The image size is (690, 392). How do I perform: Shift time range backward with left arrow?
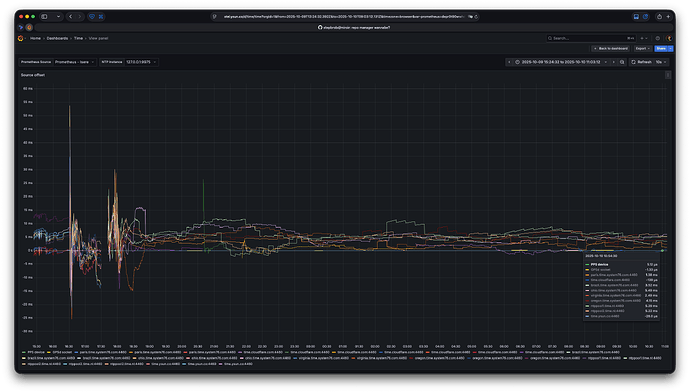pyautogui.click(x=509, y=62)
